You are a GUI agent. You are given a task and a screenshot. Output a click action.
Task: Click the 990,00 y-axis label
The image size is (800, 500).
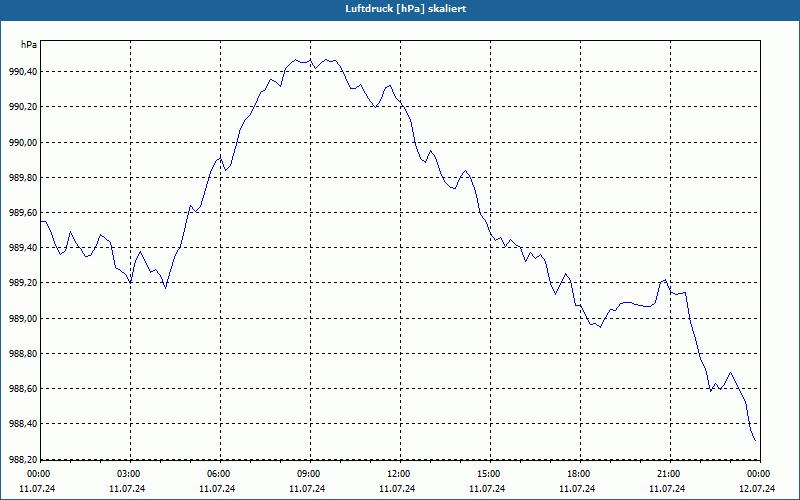click(x=23, y=142)
